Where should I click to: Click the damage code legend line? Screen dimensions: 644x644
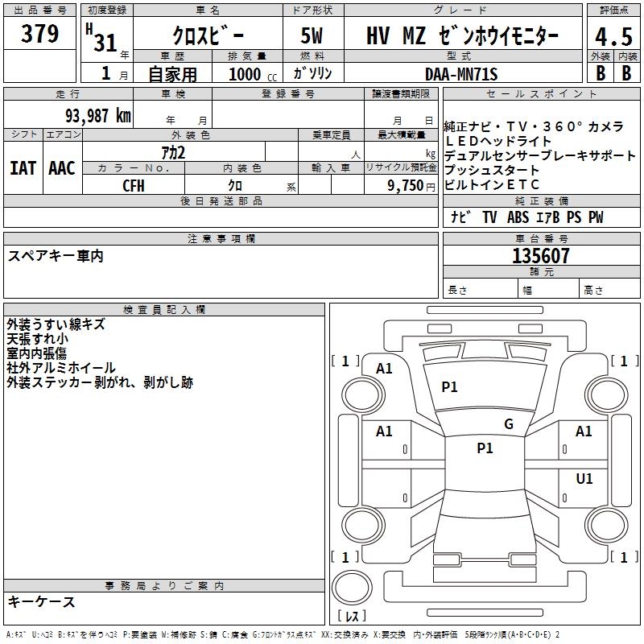[x=283, y=634]
